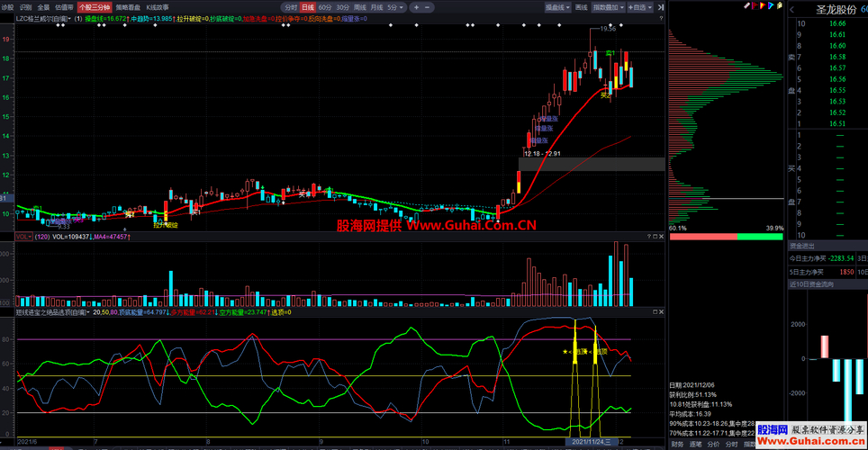Open the +自选 watchlist dropdown
The image size is (868, 450).
click(640, 7)
